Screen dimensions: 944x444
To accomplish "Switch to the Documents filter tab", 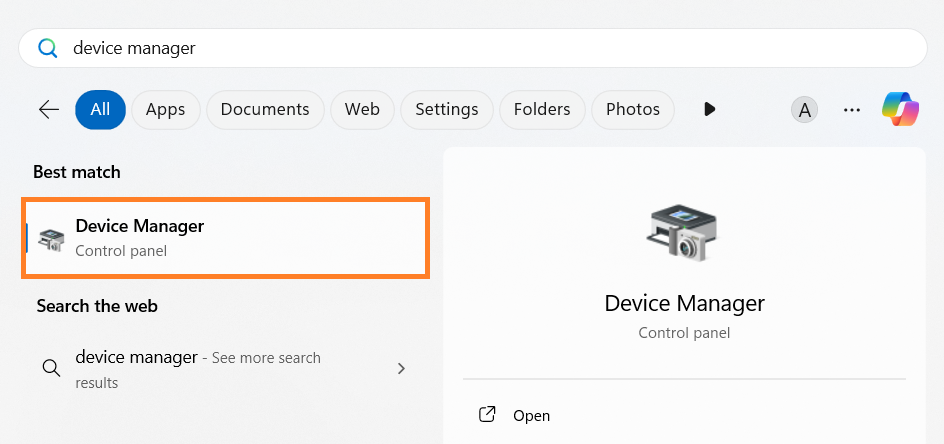I will [265, 109].
